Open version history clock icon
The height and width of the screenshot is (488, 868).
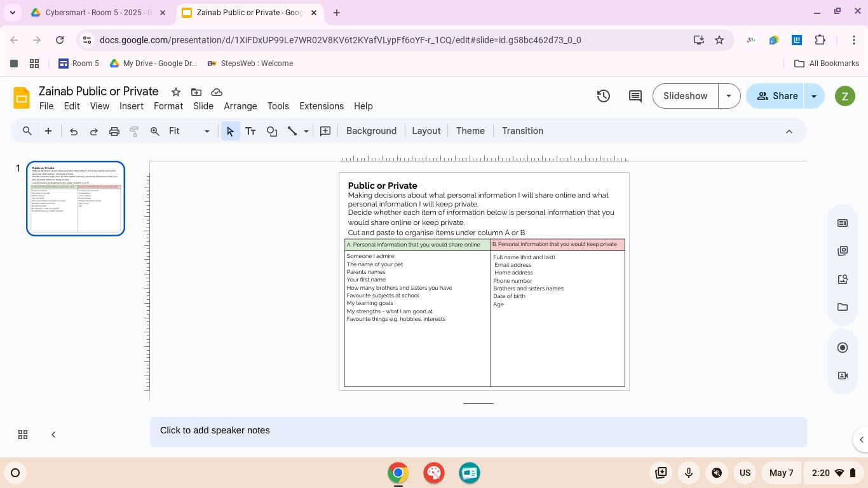point(603,96)
